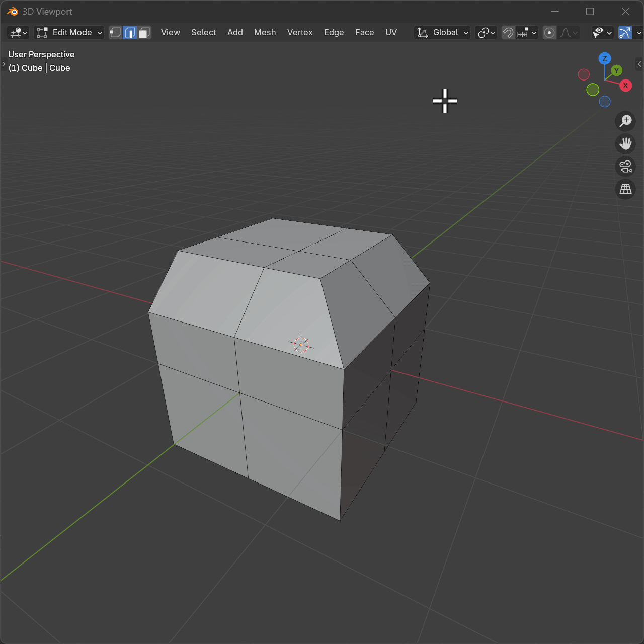Select the Zoom magnifier icon in the viewport sidebar
The image size is (644, 644).
(x=625, y=121)
